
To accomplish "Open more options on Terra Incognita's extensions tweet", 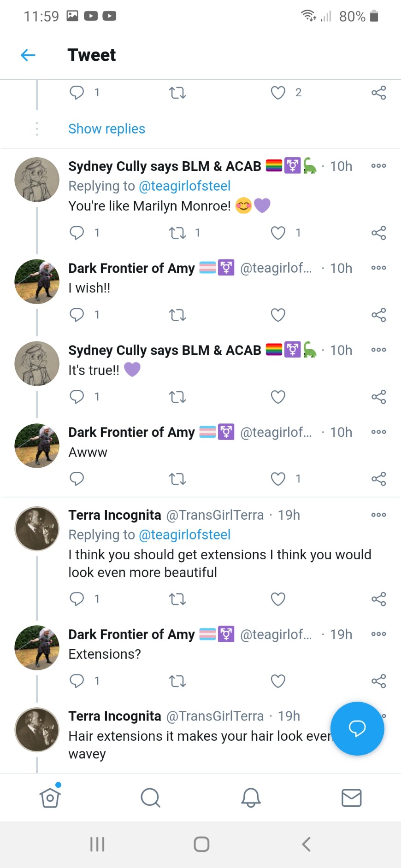I will click(378, 515).
